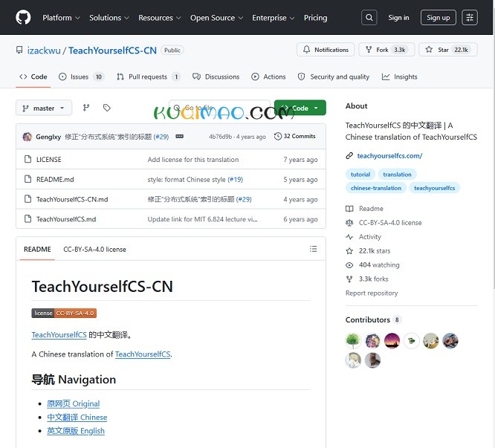Expand commit message ellipsis for Genglxy
This screenshot has width=495, height=448.
pyautogui.click(x=180, y=136)
